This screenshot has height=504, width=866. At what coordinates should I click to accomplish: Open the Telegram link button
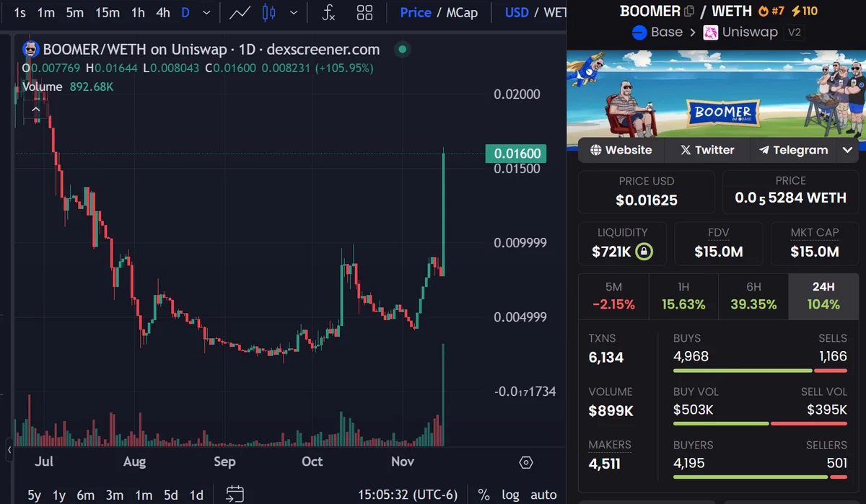click(792, 150)
